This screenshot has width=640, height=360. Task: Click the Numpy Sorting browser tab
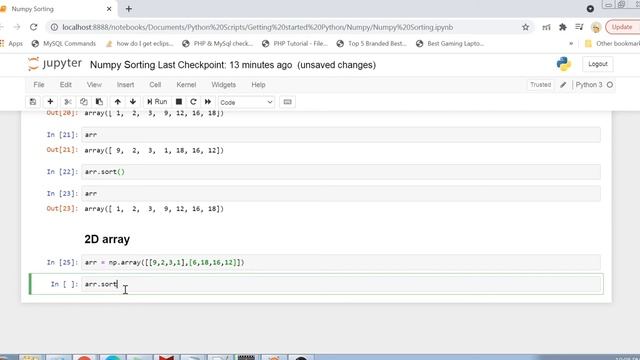click(57, 9)
